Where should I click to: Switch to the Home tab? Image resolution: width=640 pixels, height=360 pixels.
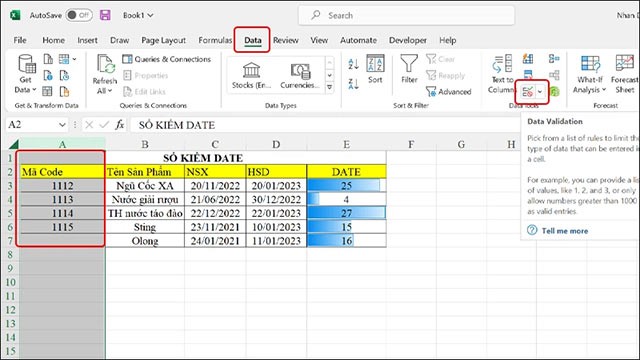click(53, 40)
